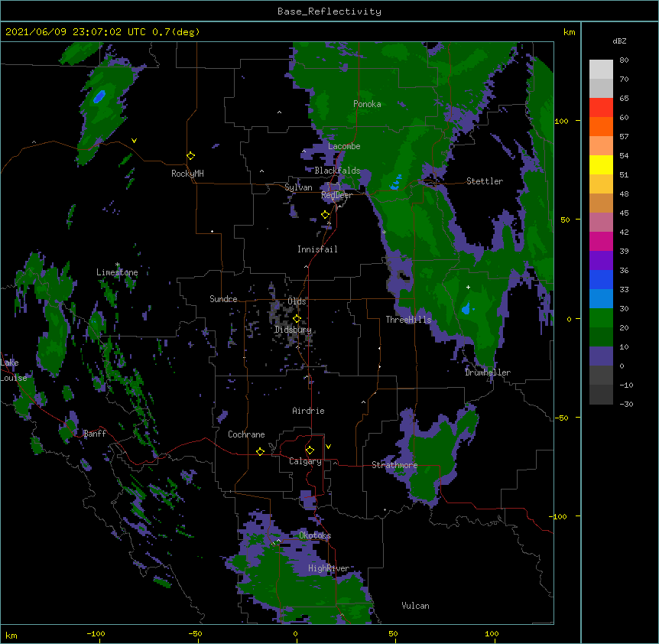Image resolution: width=659 pixels, height=644 pixels.
Task: Click the Base_Reflectivity title
Action: coord(329,11)
